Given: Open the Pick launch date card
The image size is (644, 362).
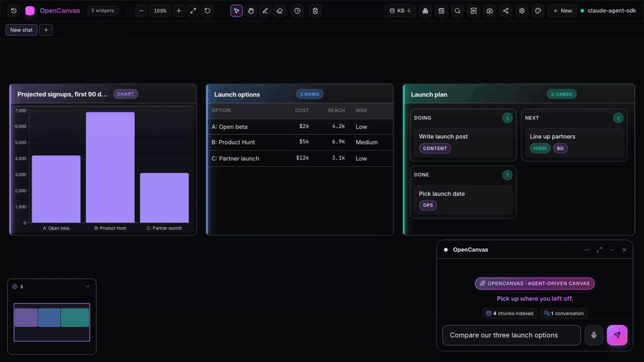Looking at the screenshot, I should pos(463,200).
